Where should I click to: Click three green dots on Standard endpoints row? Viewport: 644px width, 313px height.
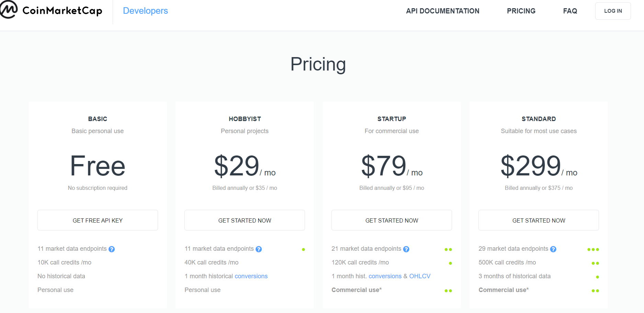(593, 249)
